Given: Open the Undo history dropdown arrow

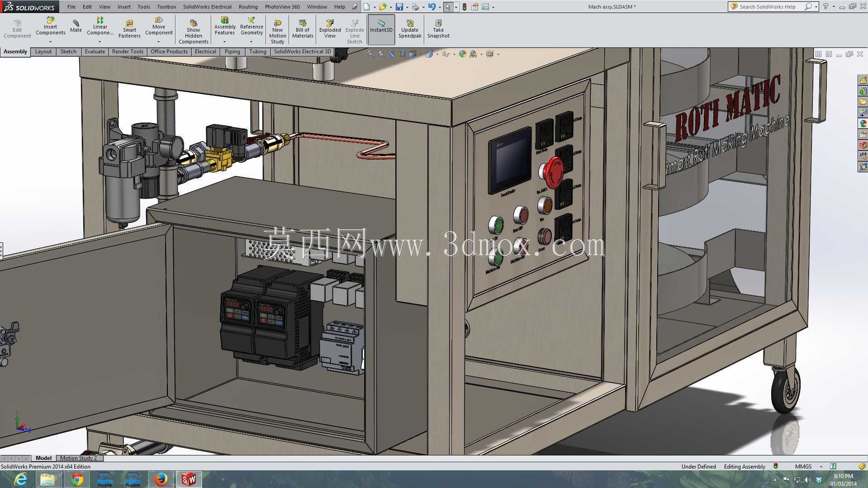Looking at the screenshot, I should (x=440, y=7).
